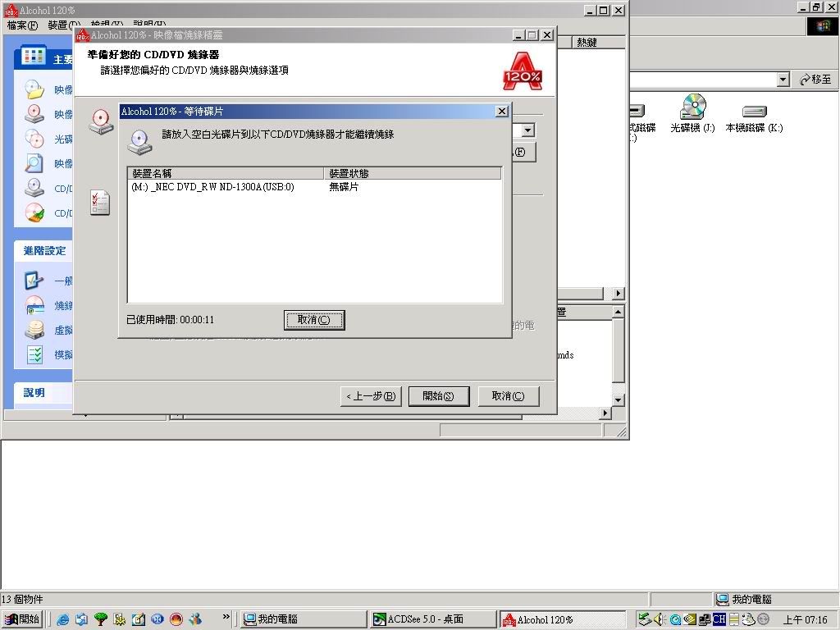840x630 pixels.
Task: Click the volume speaker icon in the system tray
Action: tap(660, 620)
